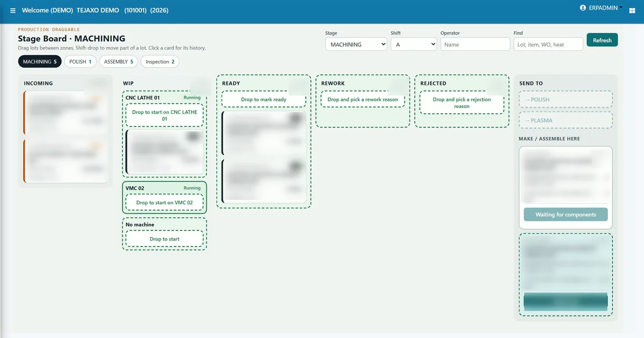Click the Waiting for components button
644x338 pixels.
click(x=566, y=214)
